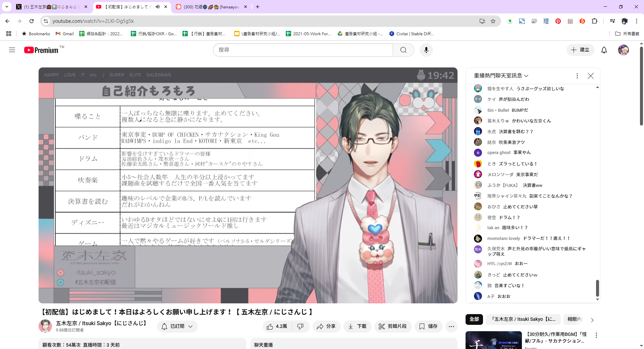Image resolution: width=644 pixels, height=349 pixels.
Task: Open Chrome three-dot menu
Action: click(x=637, y=21)
